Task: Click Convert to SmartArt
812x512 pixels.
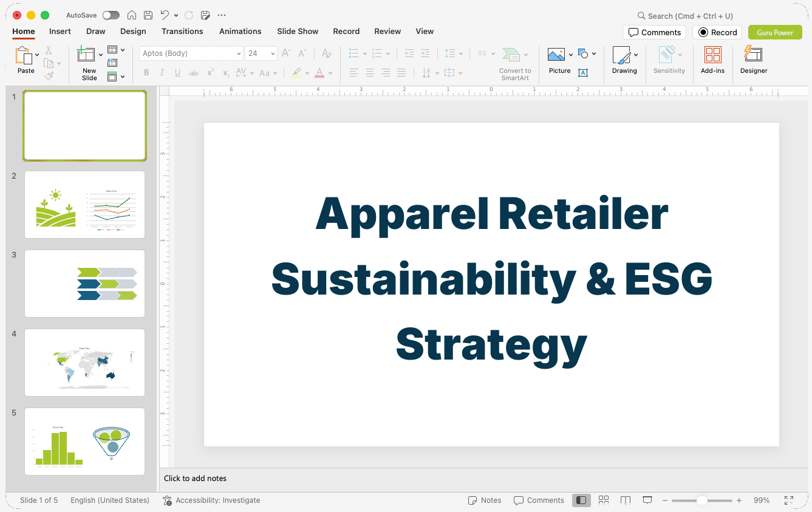Action: pos(515,64)
